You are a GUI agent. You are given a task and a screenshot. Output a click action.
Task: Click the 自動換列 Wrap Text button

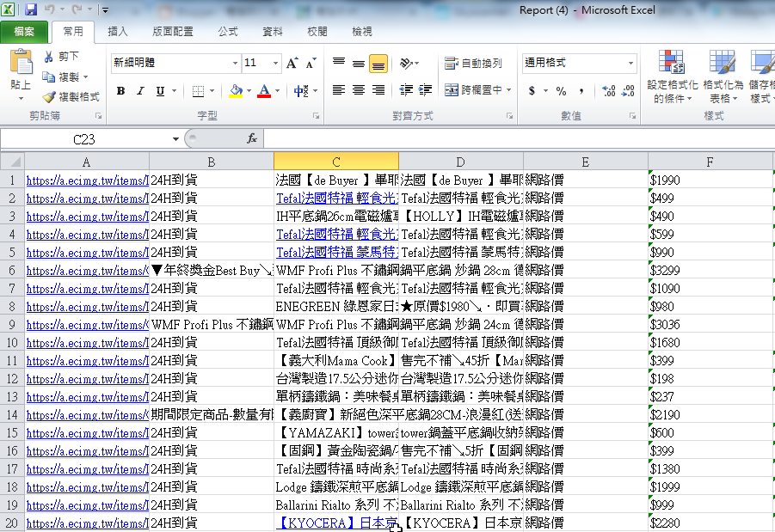pyautogui.click(x=473, y=64)
